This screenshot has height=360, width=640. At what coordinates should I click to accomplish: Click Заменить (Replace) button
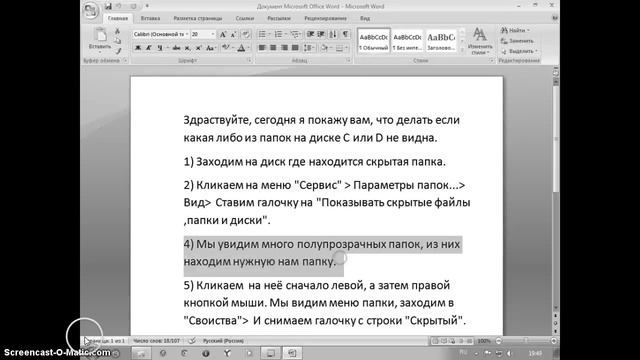[517, 41]
